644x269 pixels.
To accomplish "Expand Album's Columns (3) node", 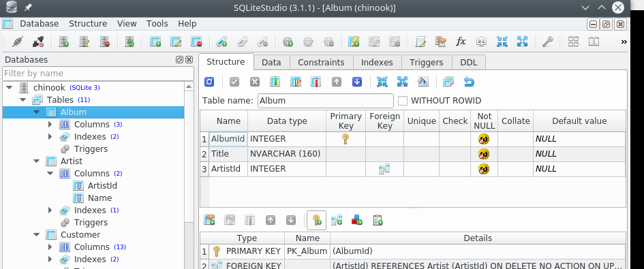I will pos(50,125).
